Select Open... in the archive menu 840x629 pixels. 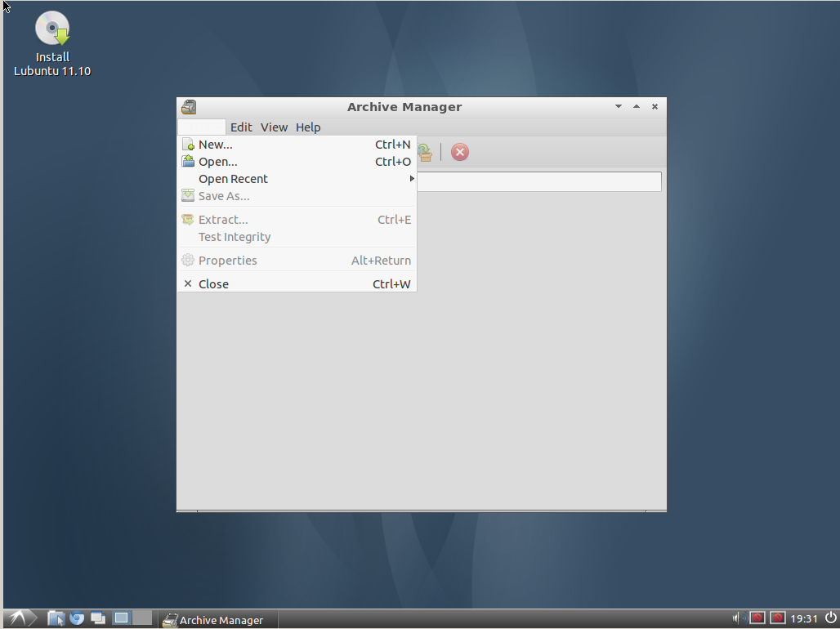218,162
